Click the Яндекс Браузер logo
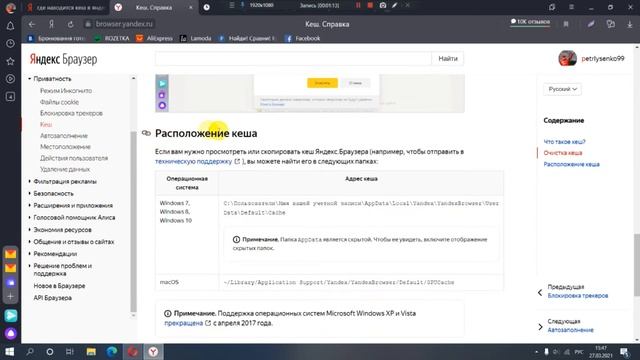Screen dimensions: 640x360 [63, 59]
